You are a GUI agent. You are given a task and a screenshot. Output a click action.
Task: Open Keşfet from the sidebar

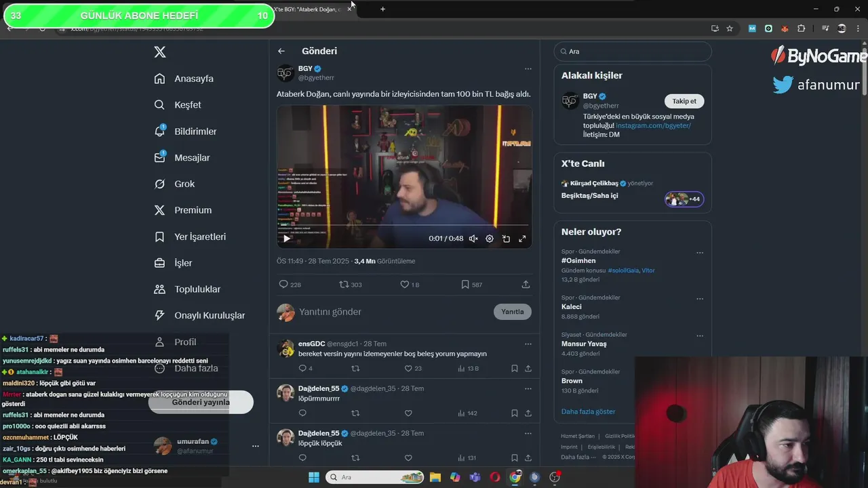point(178,105)
